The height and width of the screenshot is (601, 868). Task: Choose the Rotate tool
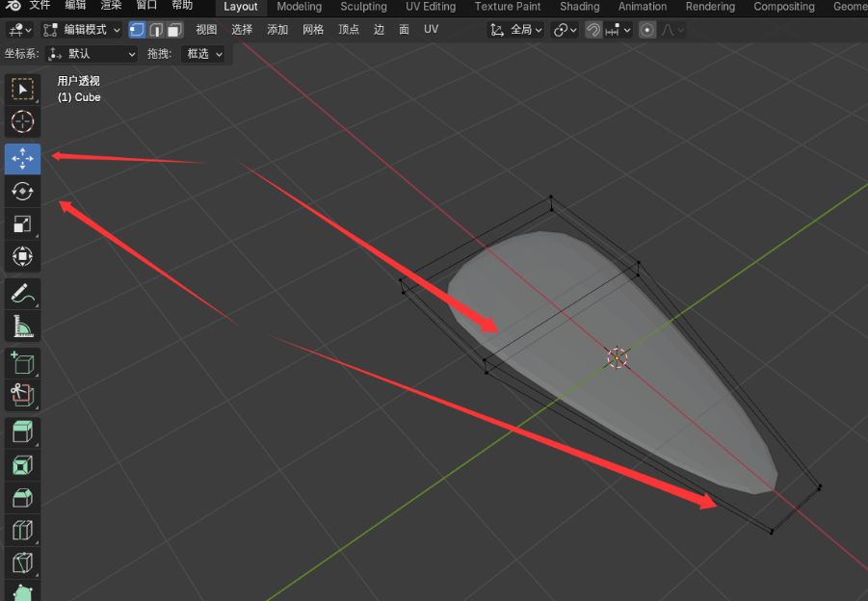(22, 191)
